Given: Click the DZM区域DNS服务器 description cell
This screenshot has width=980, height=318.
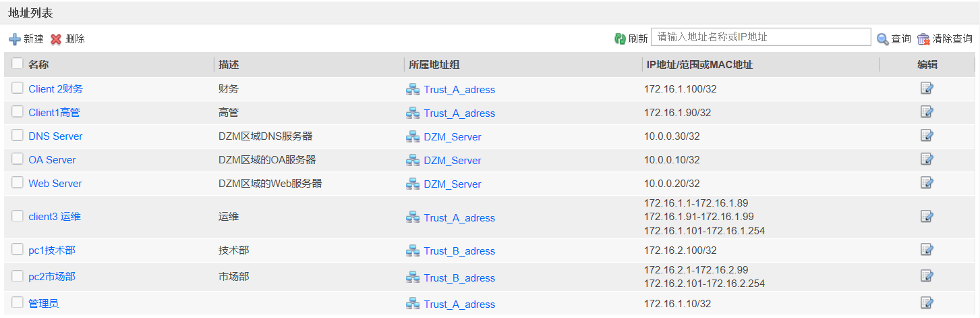Looking at the screenshot, I should (266, 136).
